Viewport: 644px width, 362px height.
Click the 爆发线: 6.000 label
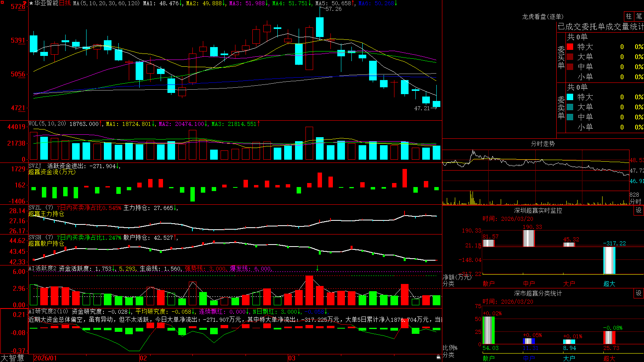point(251,268)
